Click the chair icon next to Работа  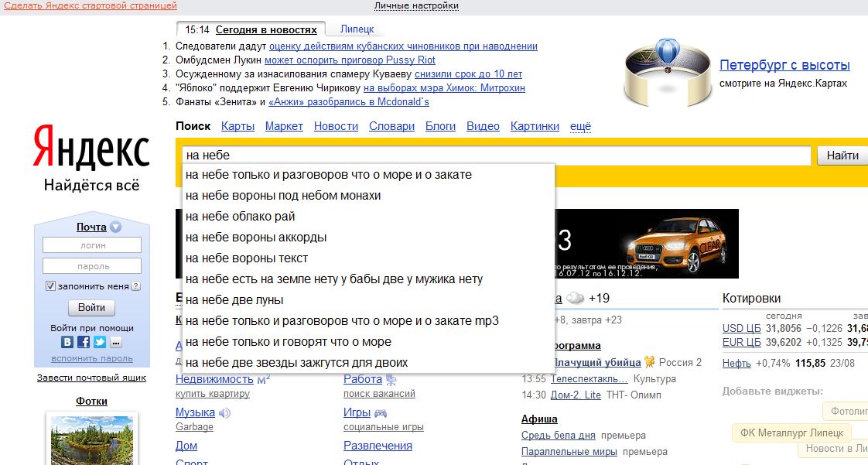tap(391, 380)
